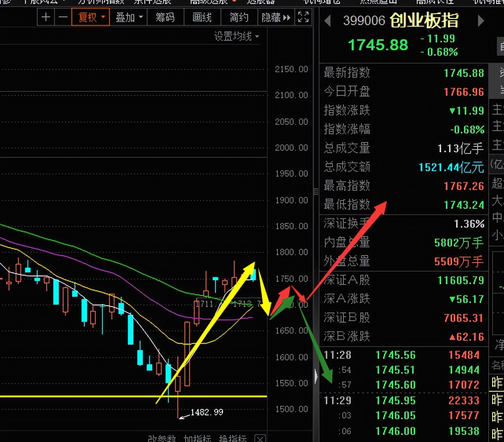Click the 改参数 parameter button
This screenshot has width=504, height=442.
tap(161, 439)
